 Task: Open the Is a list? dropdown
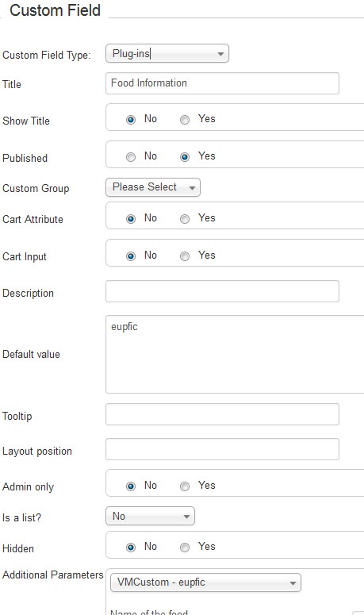tap(150, 516)
